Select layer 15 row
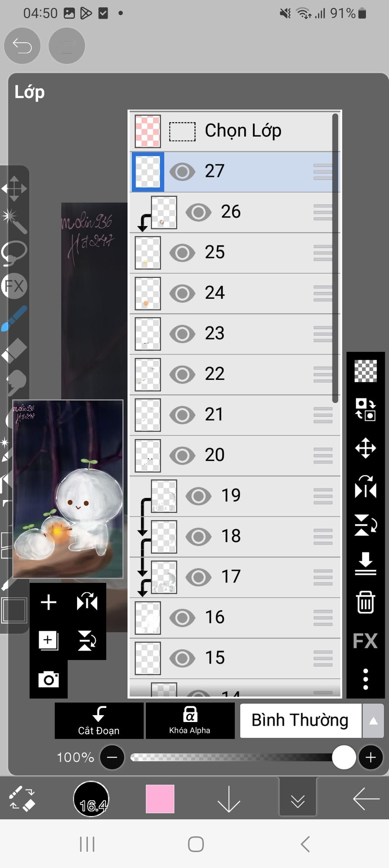Screen dimensions: 389x868 pos(235,659)
